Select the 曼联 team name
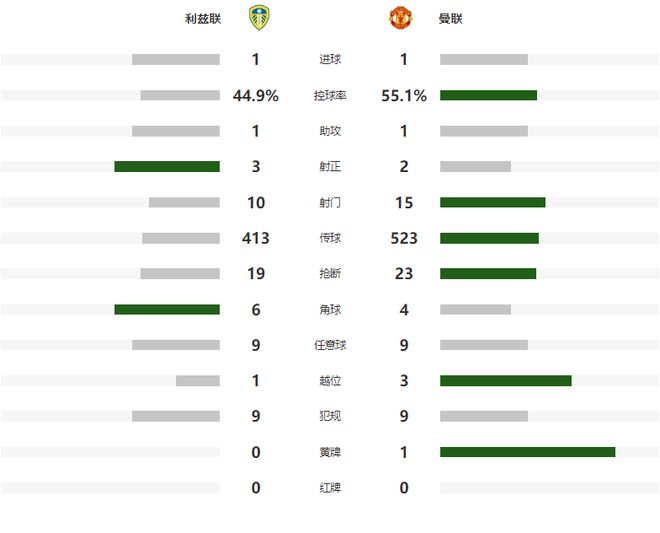The height and width of the screenshot is (533, 660). (x=450, y=19)
